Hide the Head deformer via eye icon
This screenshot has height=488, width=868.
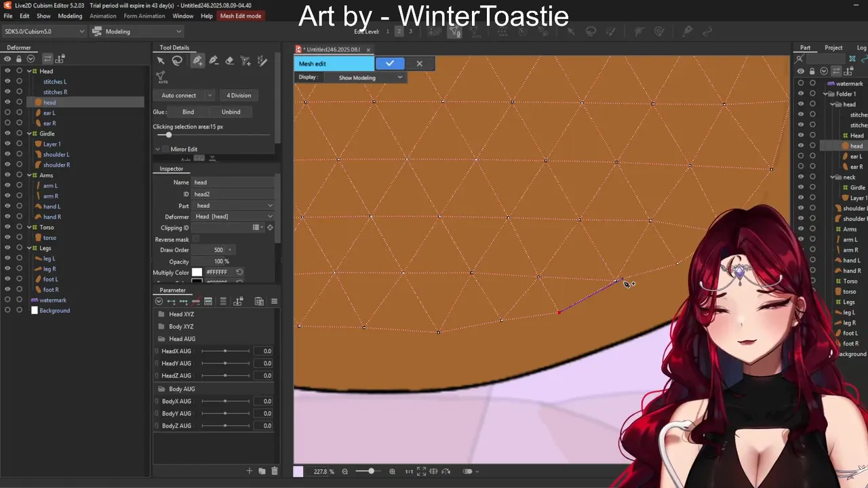click(x=7, y=71)
